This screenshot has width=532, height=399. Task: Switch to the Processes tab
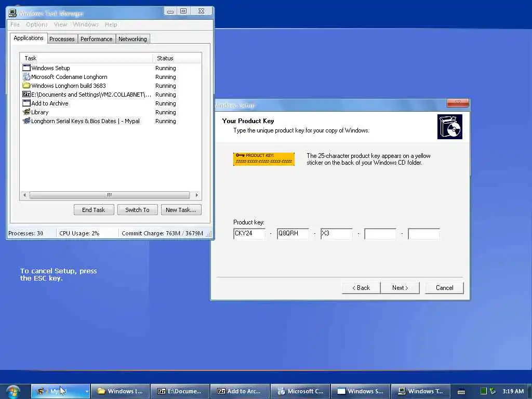62,39
